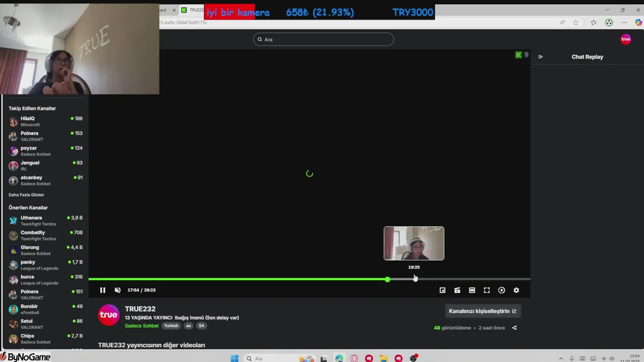This screenshot has height=362, width=644.
Task: Open Jenguel IRL channel
Action: [x=45, y=165]
